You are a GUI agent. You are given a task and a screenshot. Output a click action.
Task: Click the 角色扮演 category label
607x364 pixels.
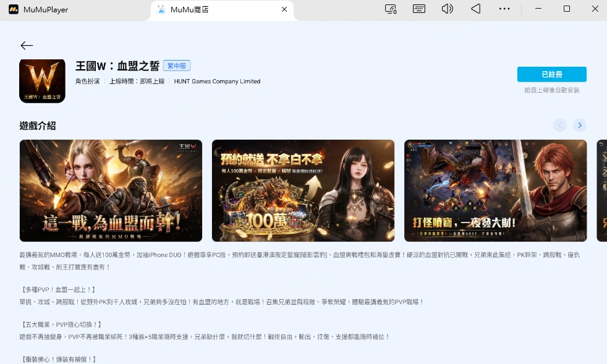[88, 82]
